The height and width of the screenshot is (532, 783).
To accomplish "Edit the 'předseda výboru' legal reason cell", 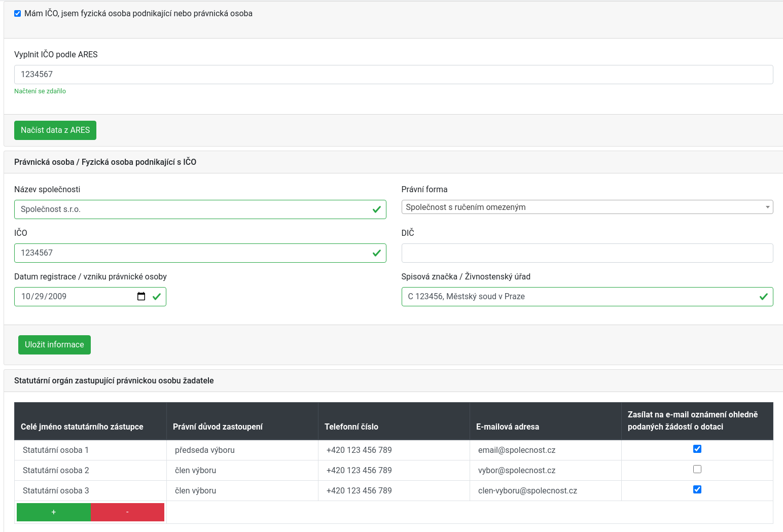I will [205, 450].
